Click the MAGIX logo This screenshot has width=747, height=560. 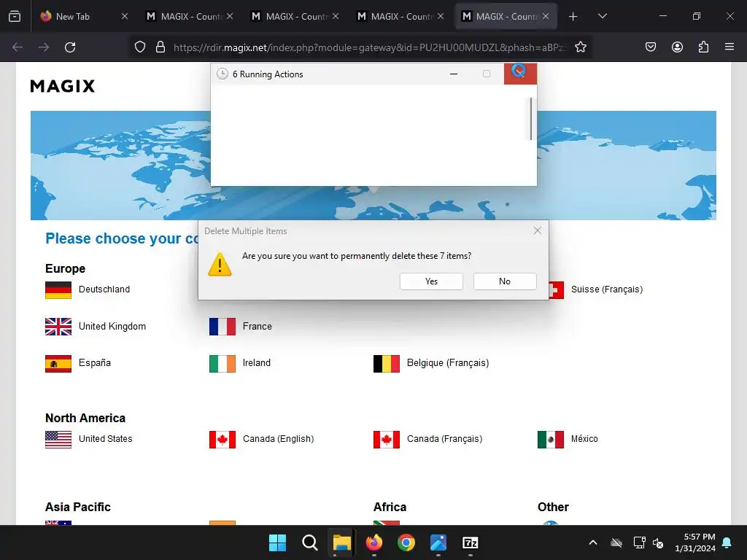click(x=63, y=86)
